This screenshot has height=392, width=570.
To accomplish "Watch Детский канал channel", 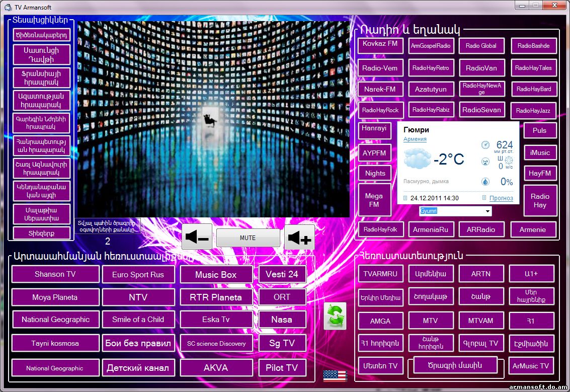I will click(x=138, y=368).
